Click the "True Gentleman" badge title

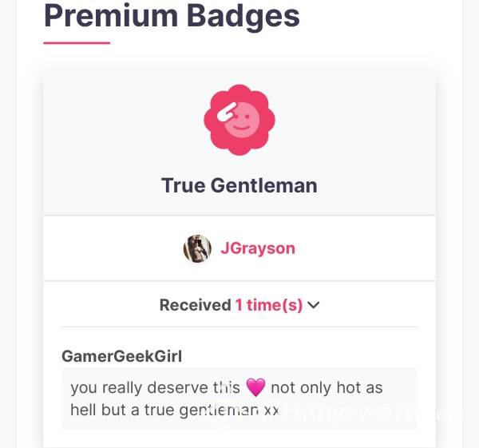pos(239,185)
